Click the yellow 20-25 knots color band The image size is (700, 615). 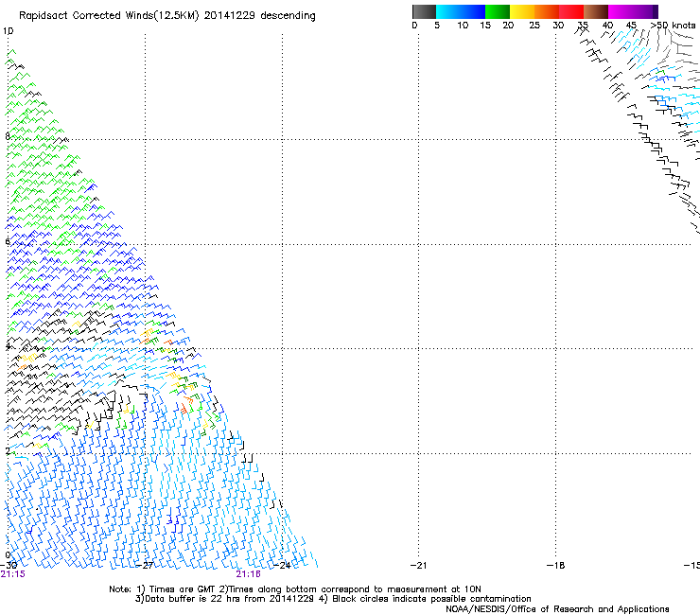522,11
